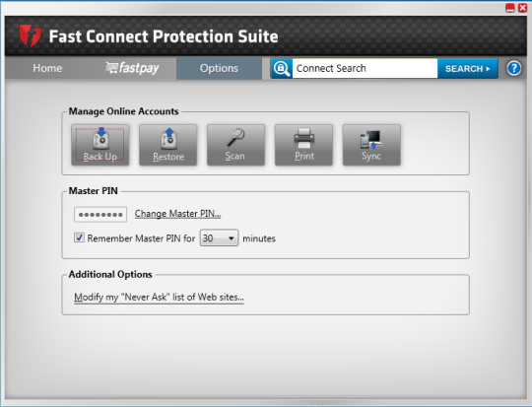This screenshot has width=532, height=407.
Task: Open help via the question mark icon
Action: coord(513,68)
